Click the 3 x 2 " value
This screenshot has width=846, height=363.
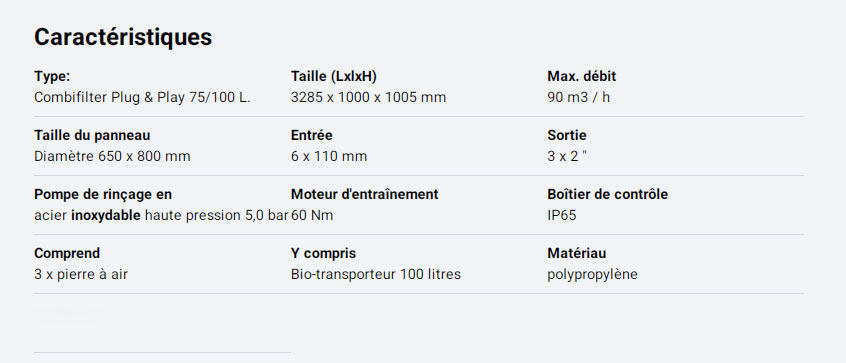coord(567,156)
